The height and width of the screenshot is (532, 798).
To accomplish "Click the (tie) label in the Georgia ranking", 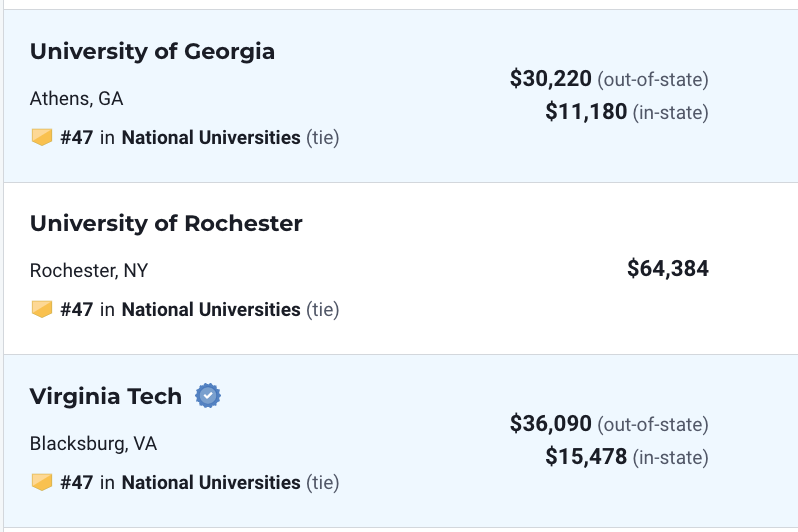I will click(x=323, y=137).
